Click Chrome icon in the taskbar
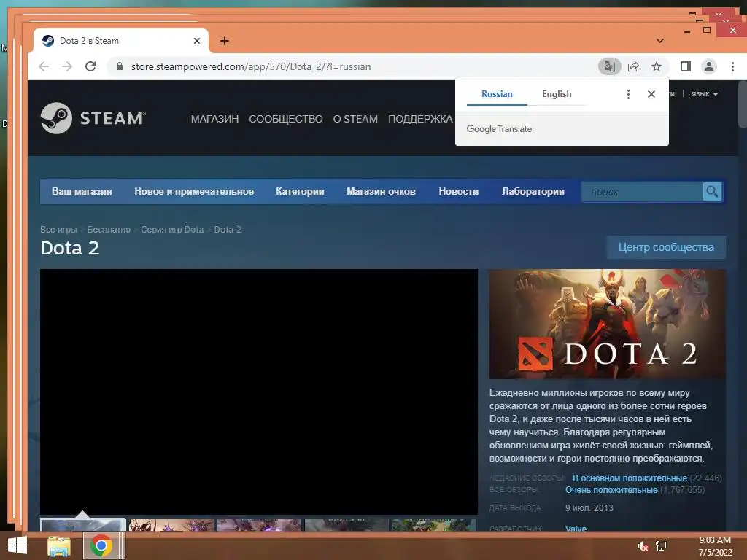Viewport: 747px width, 560px height. point(101,545)
